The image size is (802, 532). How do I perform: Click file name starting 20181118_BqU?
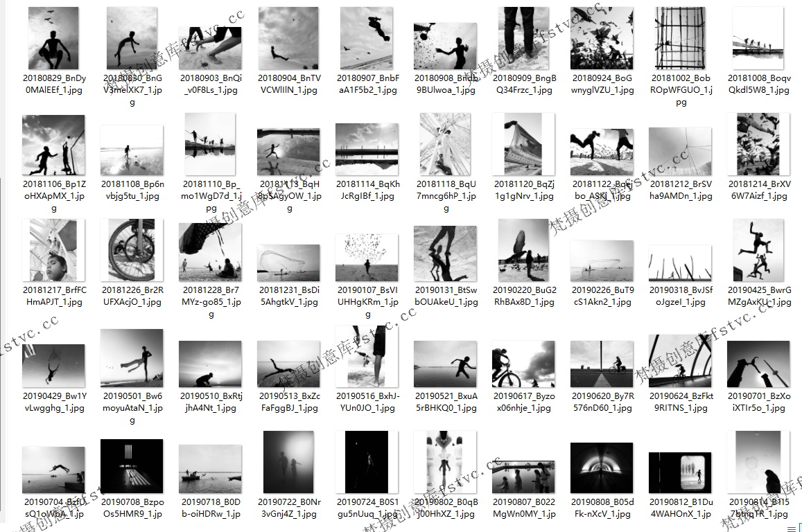[446, 196]
